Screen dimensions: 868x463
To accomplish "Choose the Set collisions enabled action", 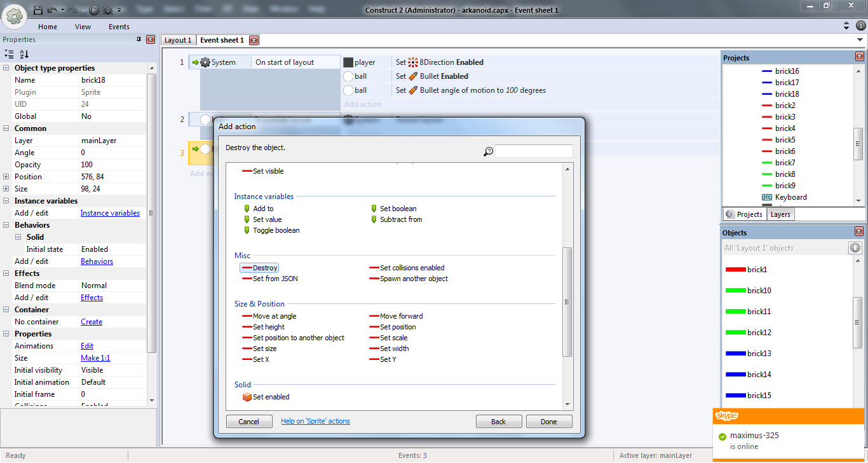I will coord(407,268).
